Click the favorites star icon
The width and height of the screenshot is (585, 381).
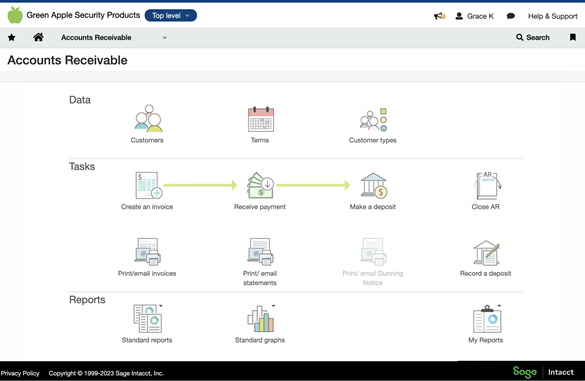12,37
